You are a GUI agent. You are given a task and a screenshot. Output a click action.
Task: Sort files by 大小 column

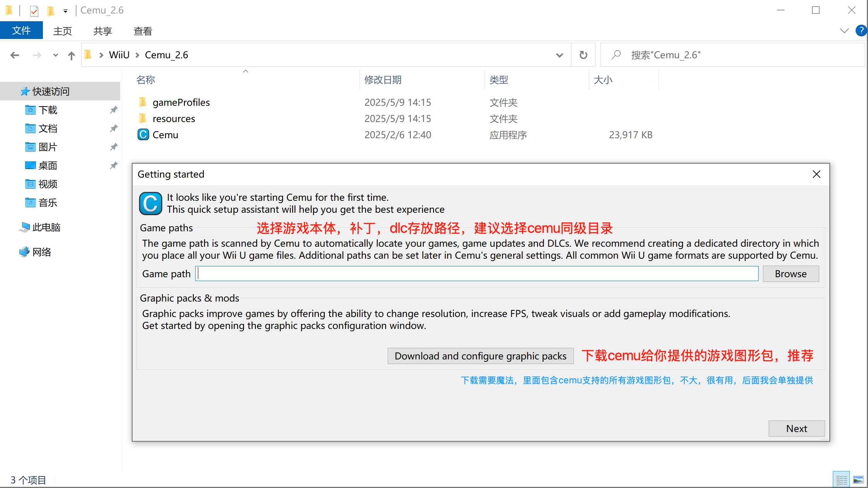(x=603, y=80)
